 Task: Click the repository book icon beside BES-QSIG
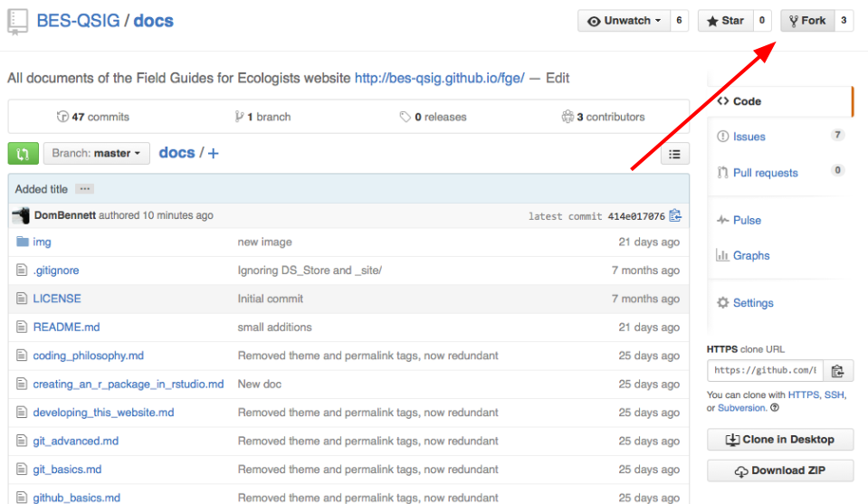coord(17,22)
